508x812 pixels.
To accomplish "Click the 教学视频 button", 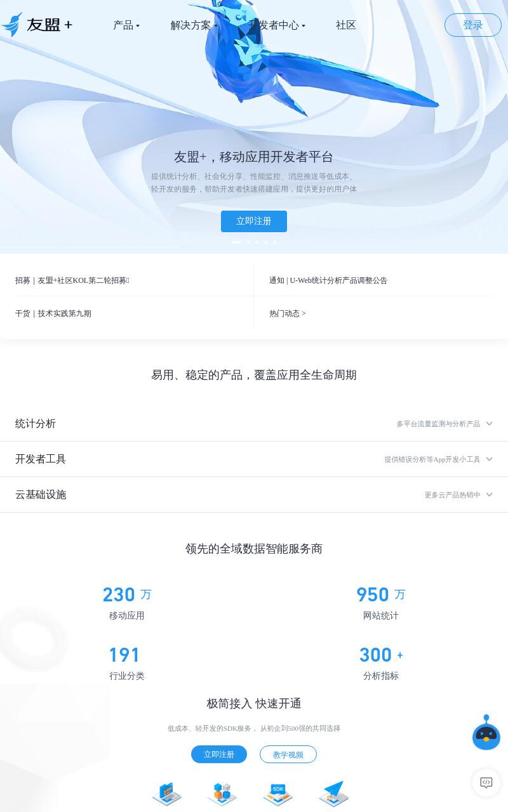I will [288, 754].
